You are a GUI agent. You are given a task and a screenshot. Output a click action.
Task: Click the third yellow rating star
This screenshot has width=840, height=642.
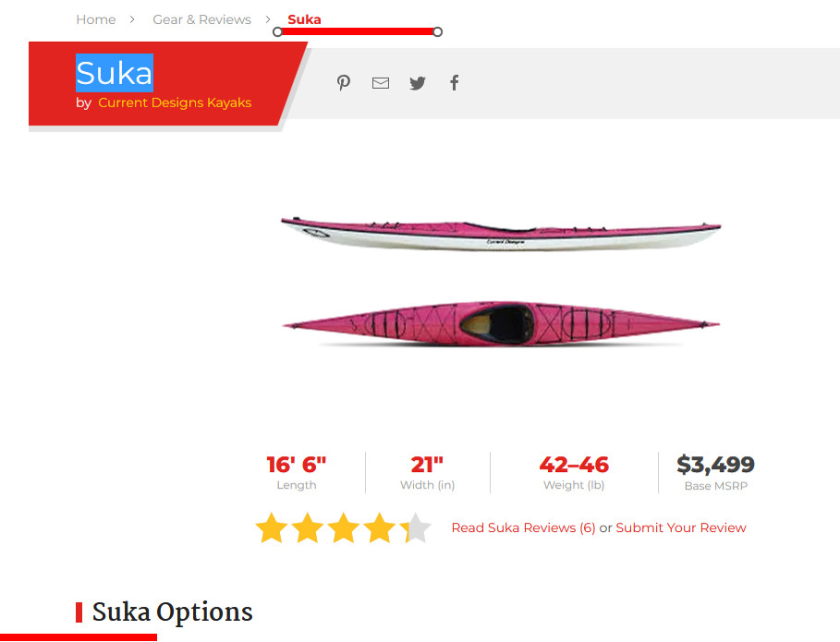pos(344,528)
